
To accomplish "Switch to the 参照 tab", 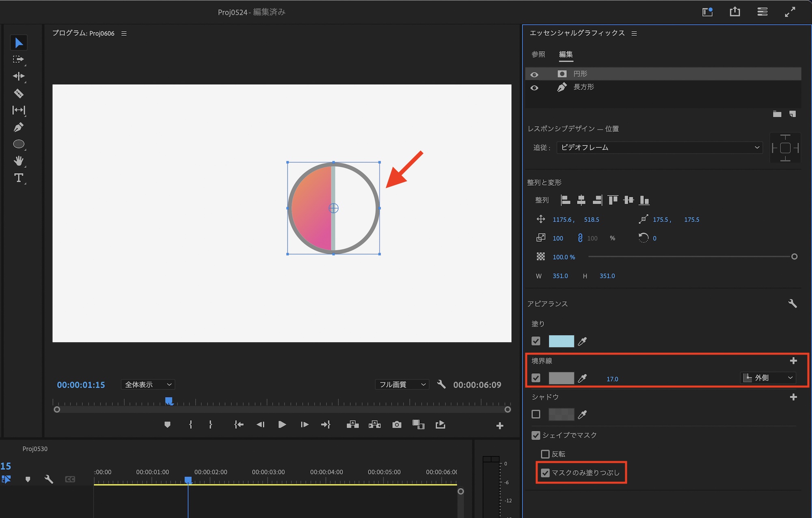I will click(x=538, y=54).
